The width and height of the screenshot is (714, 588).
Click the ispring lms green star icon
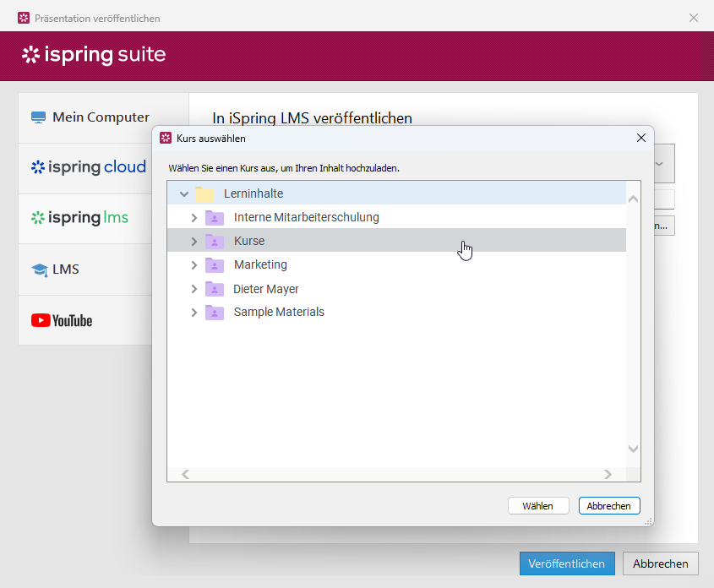click(x=38, y=217)
